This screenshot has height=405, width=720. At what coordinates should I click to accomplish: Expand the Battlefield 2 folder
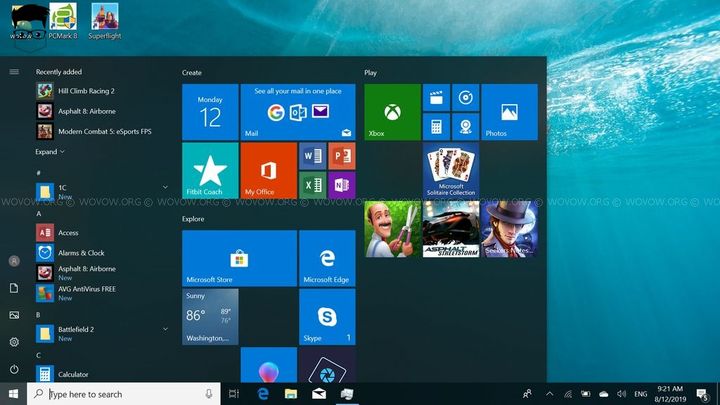tap(165, 329)
